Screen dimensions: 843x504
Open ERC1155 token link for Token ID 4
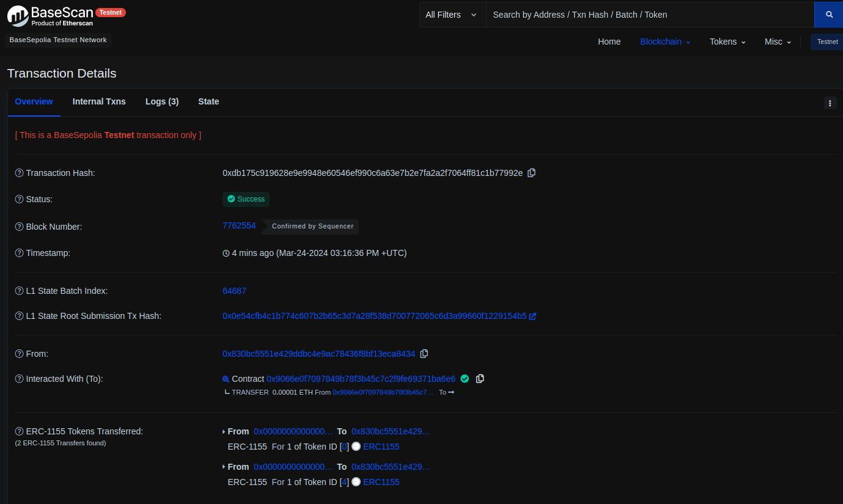tap(381, 482)
